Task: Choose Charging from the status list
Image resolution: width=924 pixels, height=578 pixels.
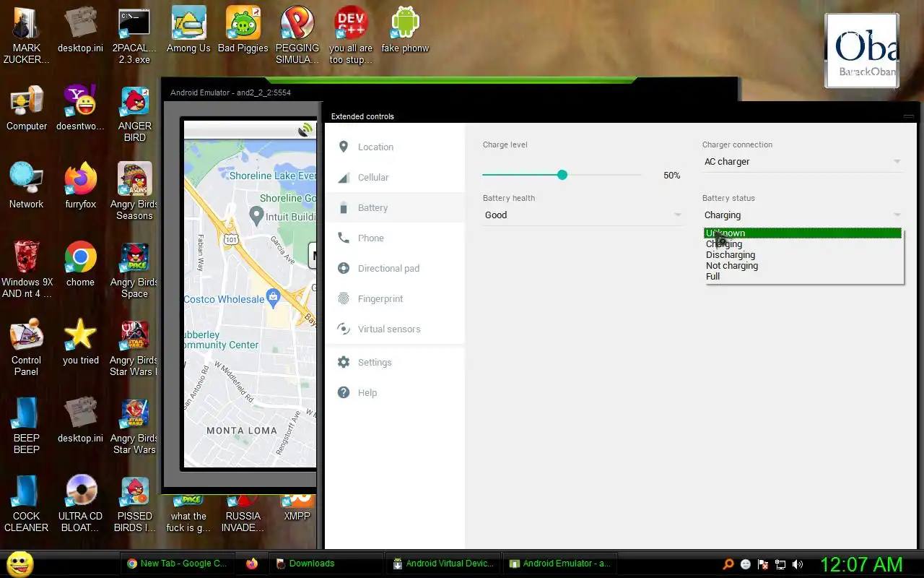Action: 803,243
